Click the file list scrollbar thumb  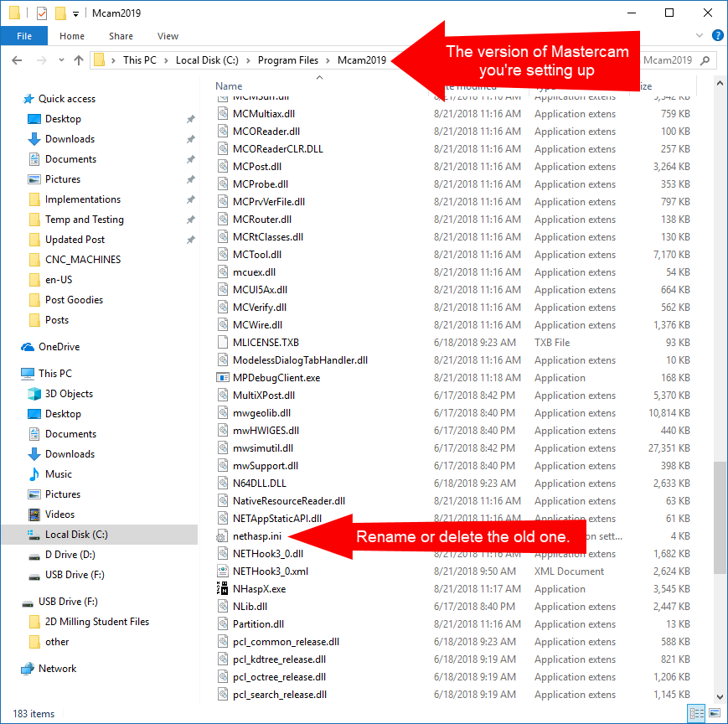coord(720,517)
